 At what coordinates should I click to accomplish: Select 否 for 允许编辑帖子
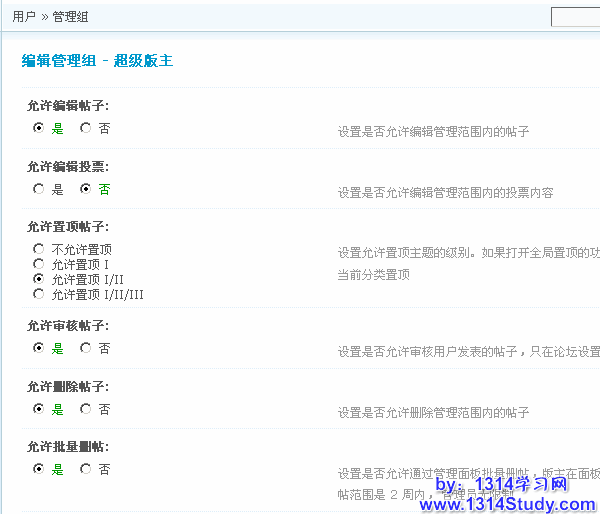coord(86,128)
